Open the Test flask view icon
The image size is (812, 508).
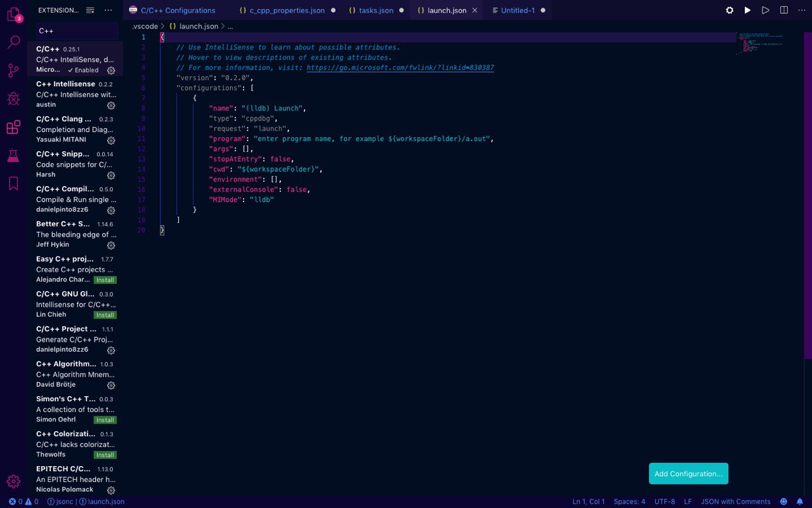coord(13,156)
